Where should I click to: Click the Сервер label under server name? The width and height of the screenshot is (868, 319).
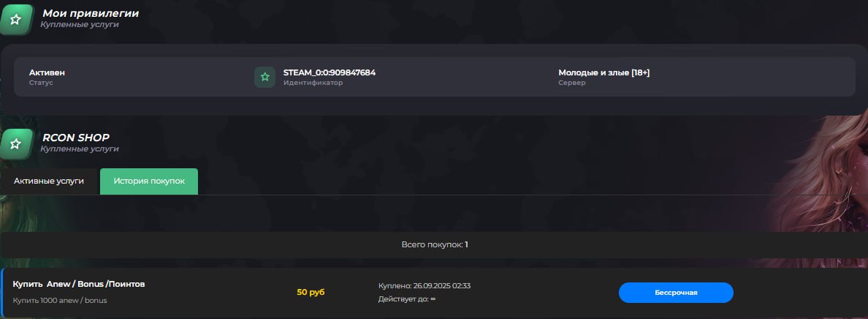[572, 83]
